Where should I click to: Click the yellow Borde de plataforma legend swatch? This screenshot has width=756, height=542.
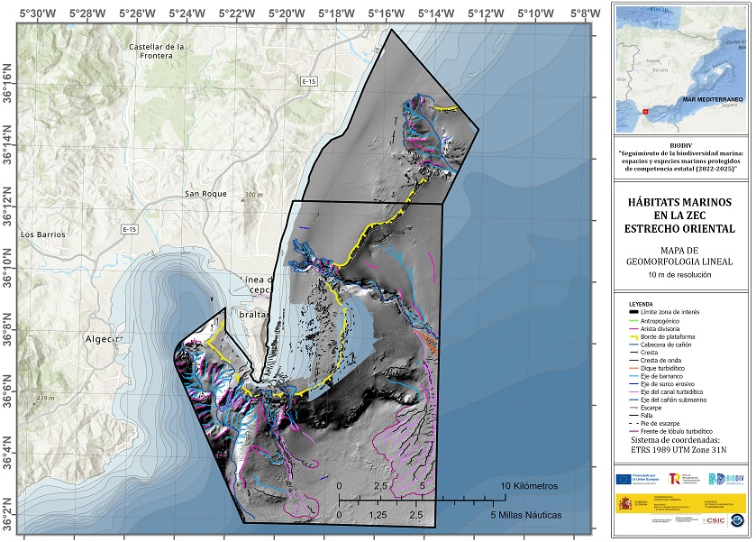click(634, 337)
